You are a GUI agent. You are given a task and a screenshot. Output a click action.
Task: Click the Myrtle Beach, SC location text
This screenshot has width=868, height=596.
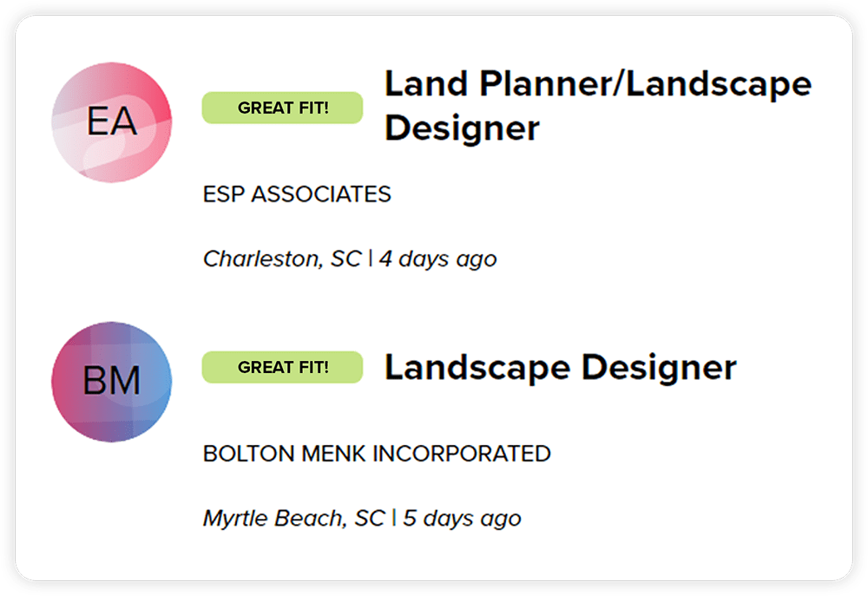click(x=294, y=518)
